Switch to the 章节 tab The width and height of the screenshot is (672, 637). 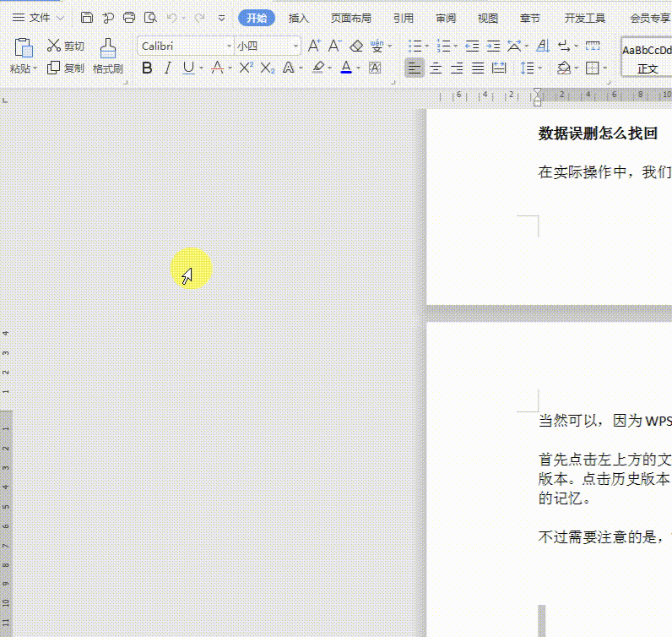(x=529, y=18)
